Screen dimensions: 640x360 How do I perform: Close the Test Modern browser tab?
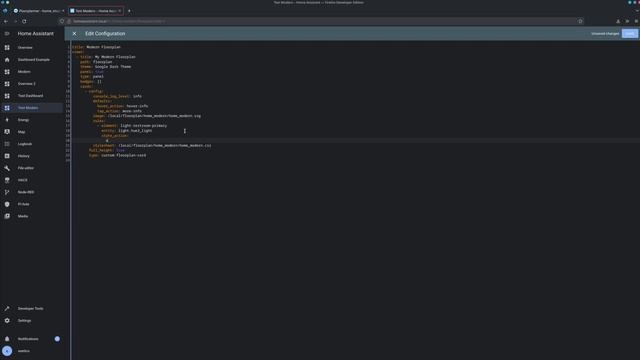pyautogui.click(x=120, y=11)
